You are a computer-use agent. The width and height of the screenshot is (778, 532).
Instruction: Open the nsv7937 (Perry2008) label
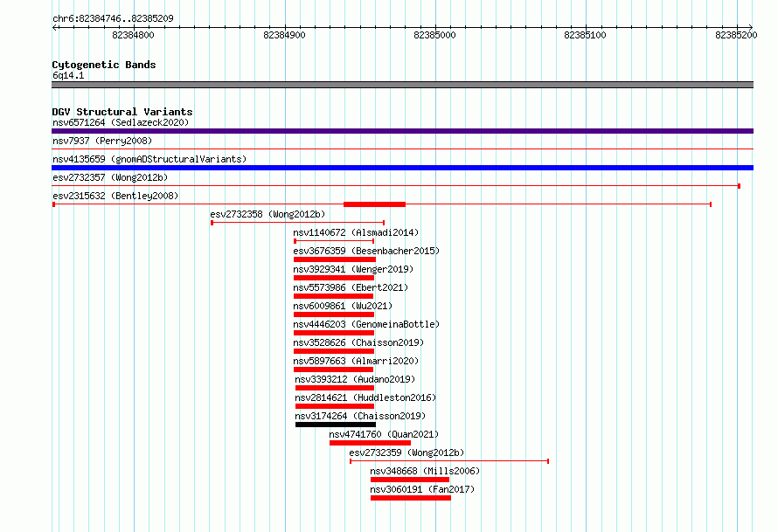102,141
